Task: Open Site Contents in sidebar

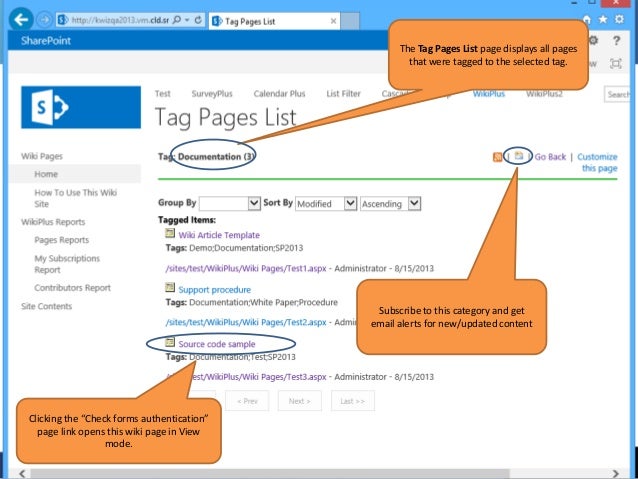Action: point(46,306)
